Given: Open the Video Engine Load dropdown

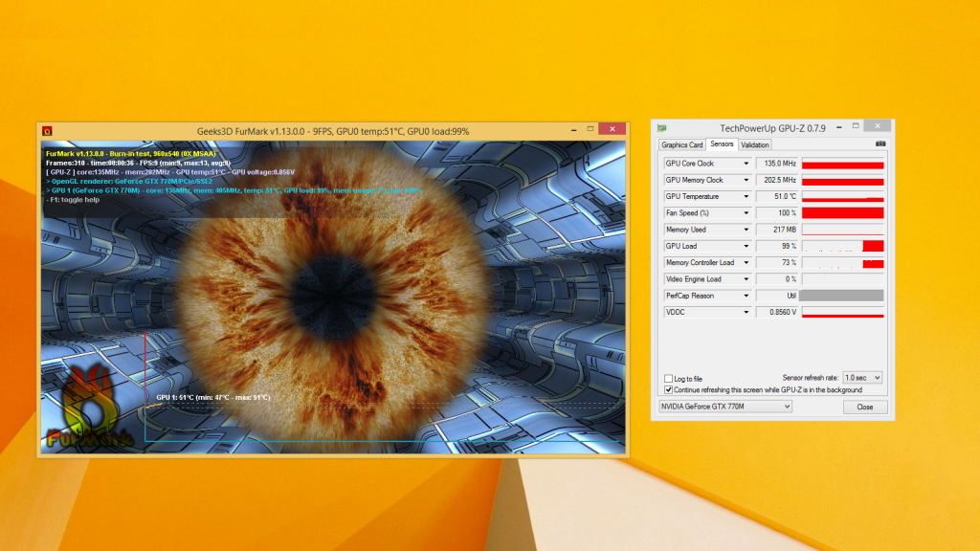Looking at the screenshot, I should tap(746, 279).
